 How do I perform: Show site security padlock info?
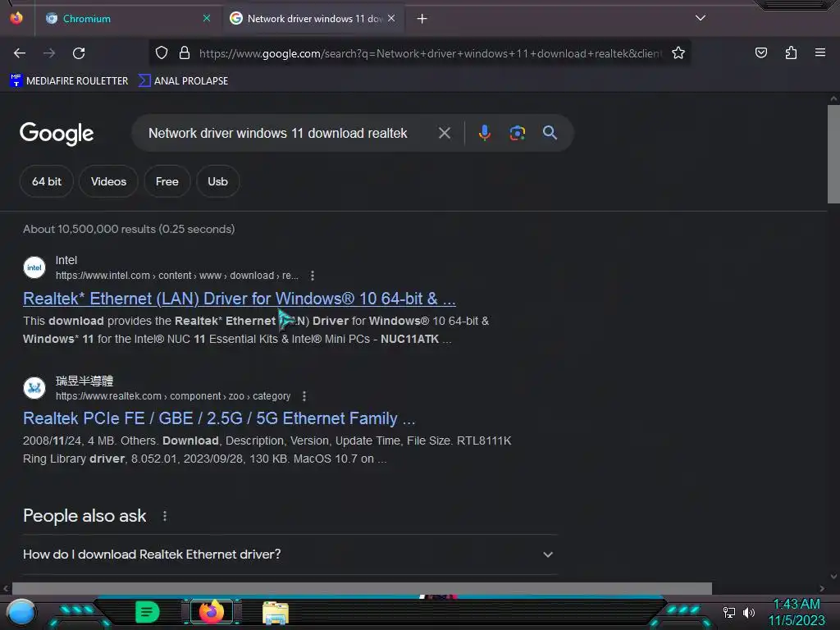185,52
